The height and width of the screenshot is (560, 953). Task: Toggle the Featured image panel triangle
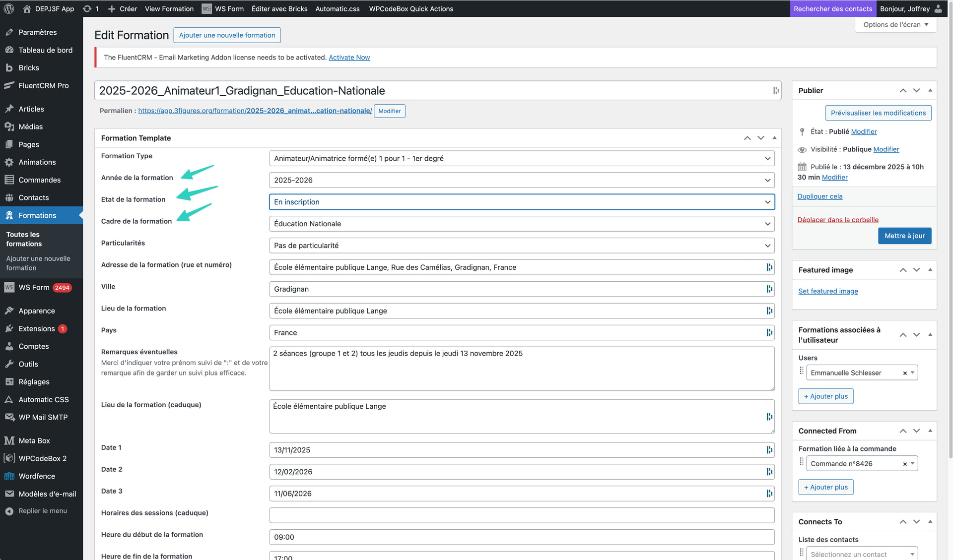(930, 270)
